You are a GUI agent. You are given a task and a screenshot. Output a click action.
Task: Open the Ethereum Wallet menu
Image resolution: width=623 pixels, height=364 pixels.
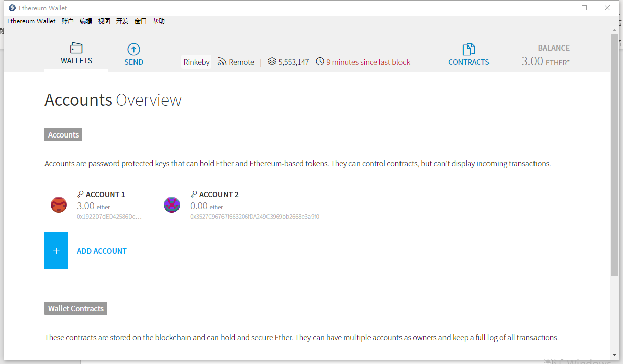coord(31,21)
